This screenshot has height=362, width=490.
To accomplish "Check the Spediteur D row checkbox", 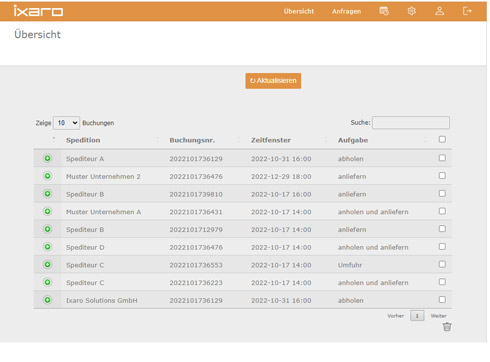I will click(x=442, y=246).
